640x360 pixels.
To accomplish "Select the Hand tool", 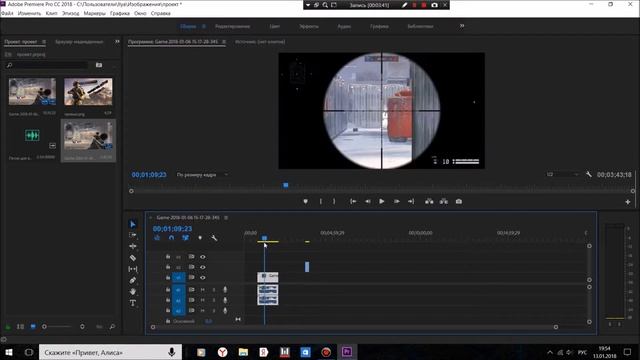I will click(x=133, y=291).
